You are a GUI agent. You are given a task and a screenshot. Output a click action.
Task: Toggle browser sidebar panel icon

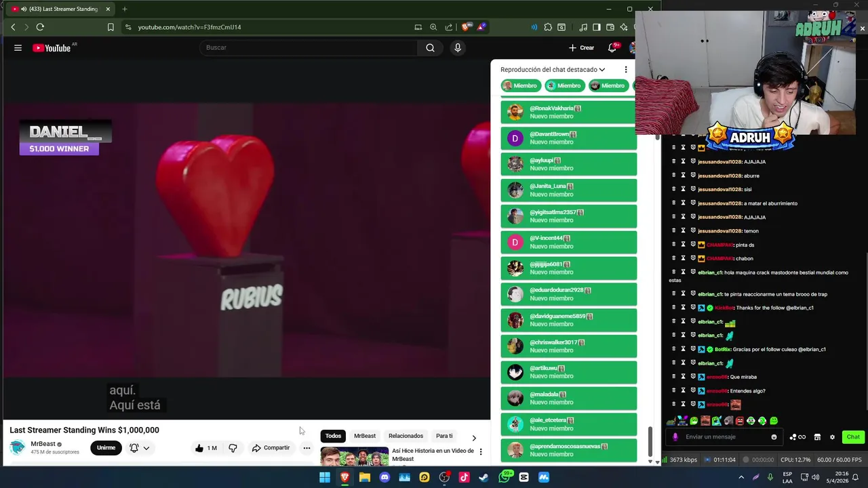(x=597, y=27)
